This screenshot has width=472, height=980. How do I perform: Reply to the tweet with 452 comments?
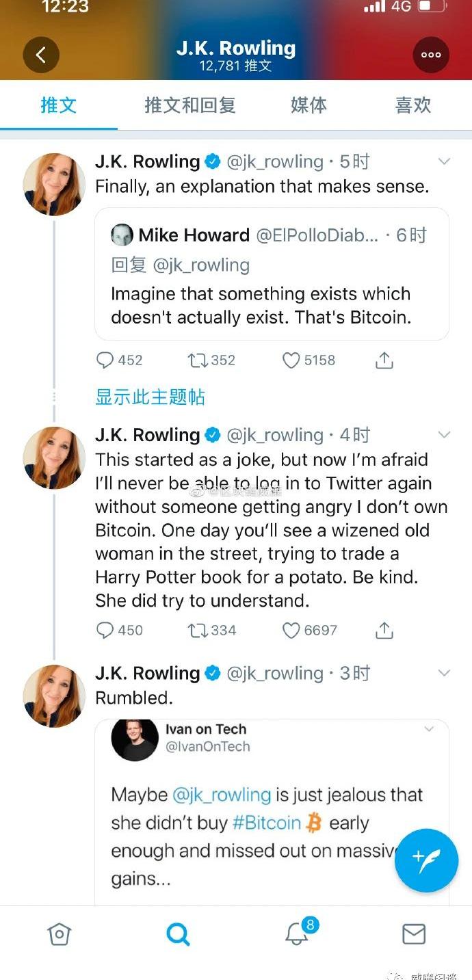coord(105,360)
